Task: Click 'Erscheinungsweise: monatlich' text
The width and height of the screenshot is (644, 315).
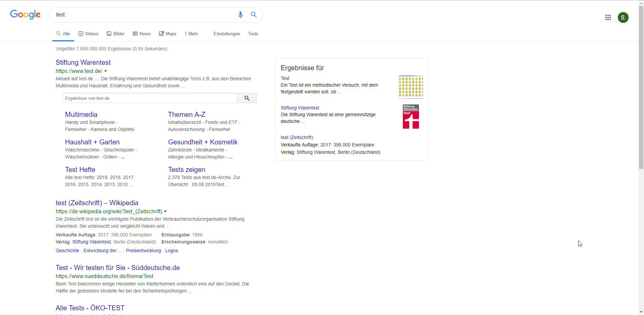Action: (x=195, y=242)
